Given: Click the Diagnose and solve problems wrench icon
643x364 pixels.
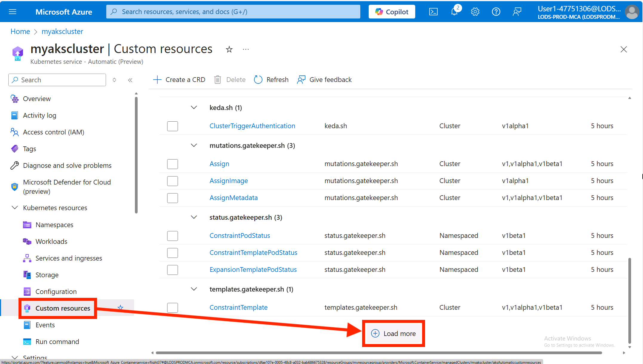Looking at the screenshot, I should tap(15, 165).
